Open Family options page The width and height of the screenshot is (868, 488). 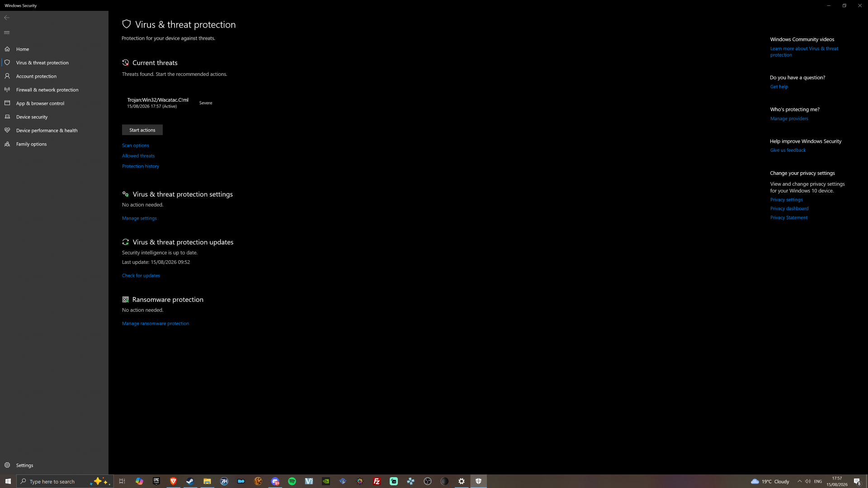click(x=54, y=144)
